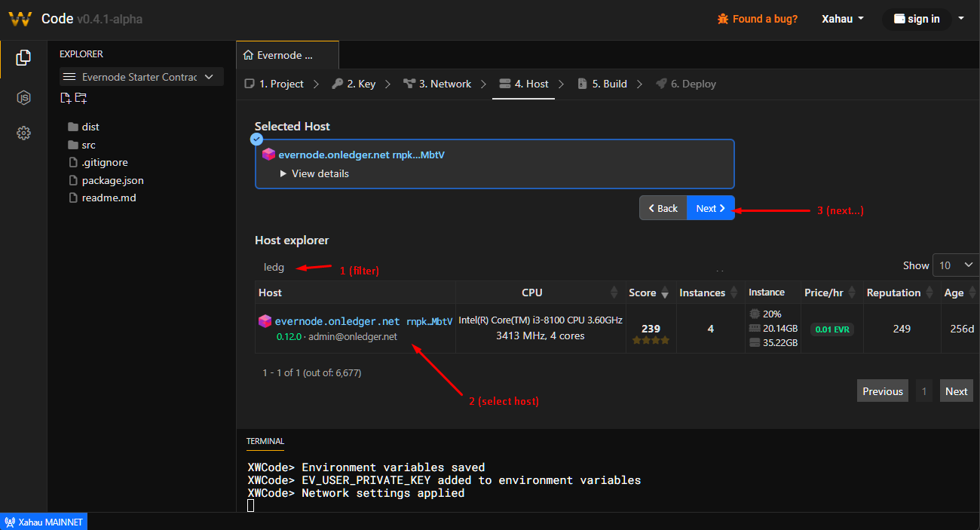Go to step 1. Project

274,84
